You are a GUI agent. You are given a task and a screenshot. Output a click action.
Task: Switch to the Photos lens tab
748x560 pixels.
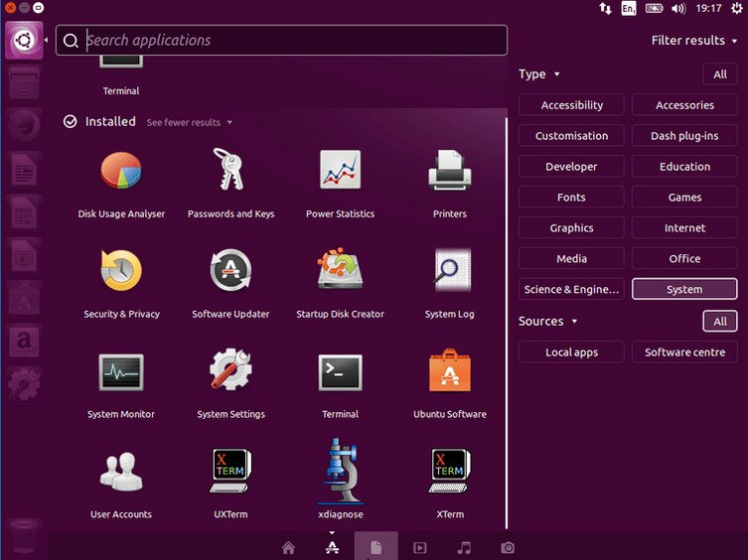point(508,548)
